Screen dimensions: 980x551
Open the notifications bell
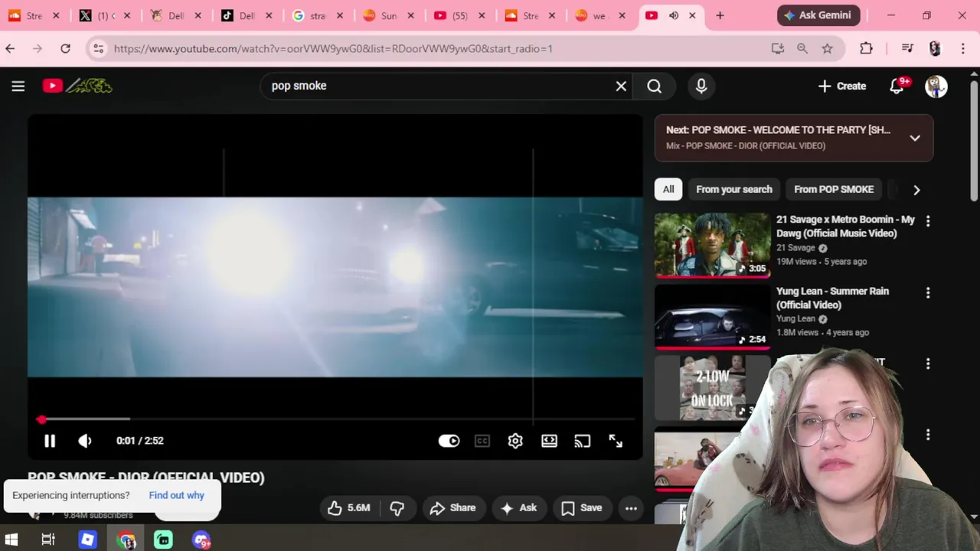[x=897, y=86]
